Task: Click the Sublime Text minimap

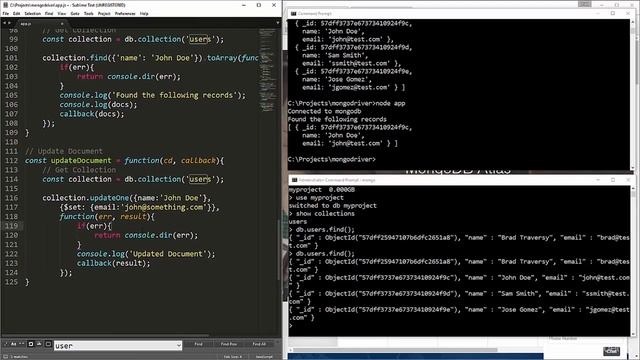Action: [267, 69]
